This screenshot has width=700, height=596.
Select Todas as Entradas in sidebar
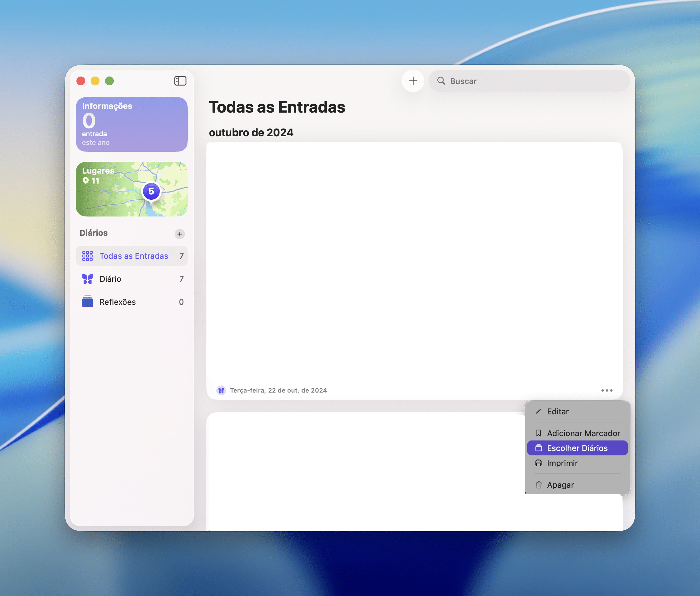tap(133, 256)
